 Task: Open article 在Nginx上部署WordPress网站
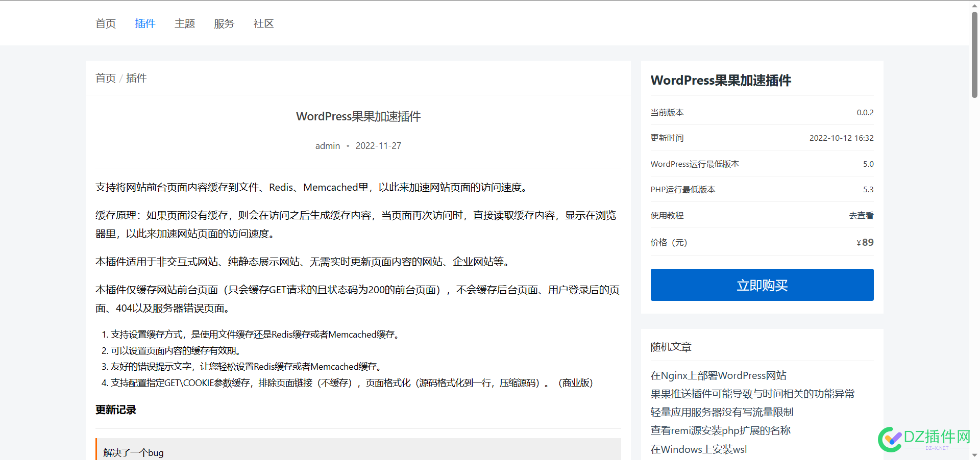(x=718, y=375)
